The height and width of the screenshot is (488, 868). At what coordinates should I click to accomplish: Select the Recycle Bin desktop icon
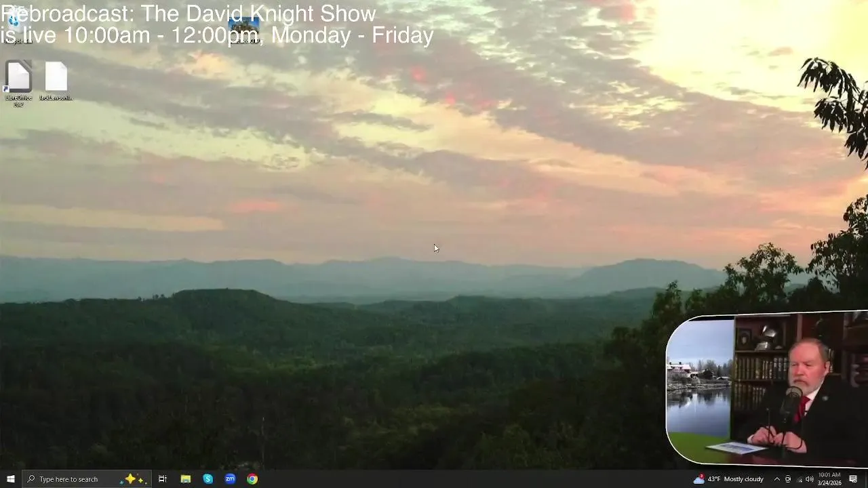(x=17, y=26)
